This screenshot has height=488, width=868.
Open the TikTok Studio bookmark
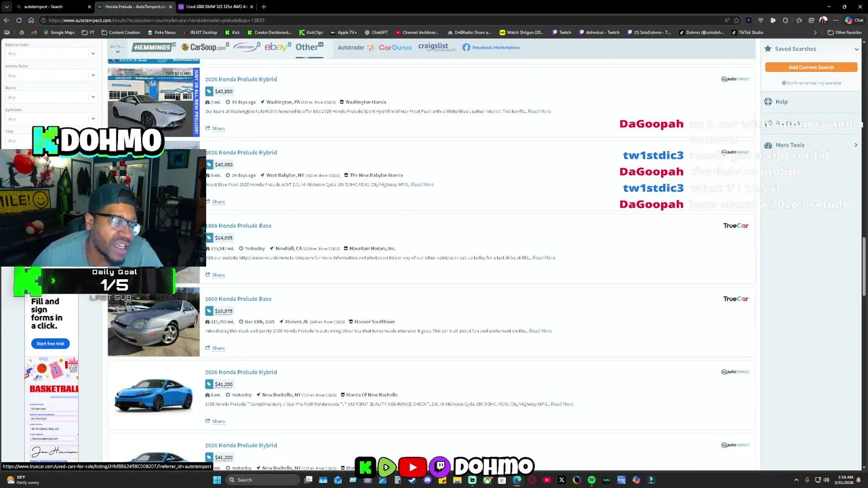(x=747, y=33)
